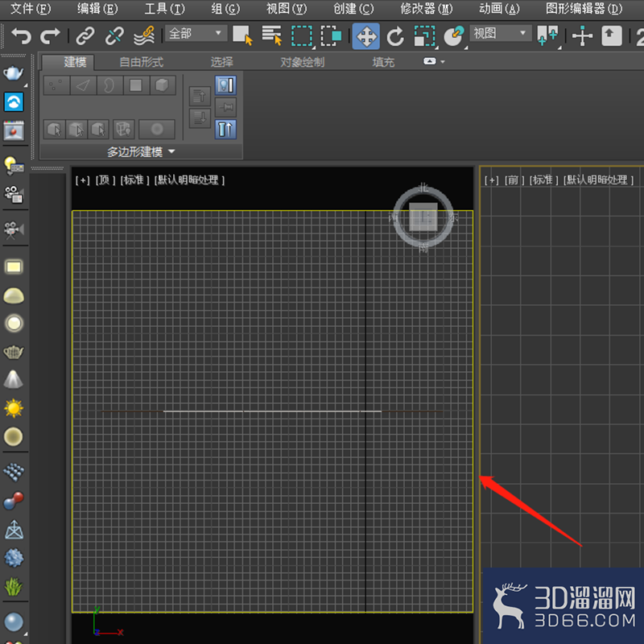Toggle Polygon sub-object level in ribbon
Image resolution: width=644 pixels, height=644 pixels.
click(136, 85)
